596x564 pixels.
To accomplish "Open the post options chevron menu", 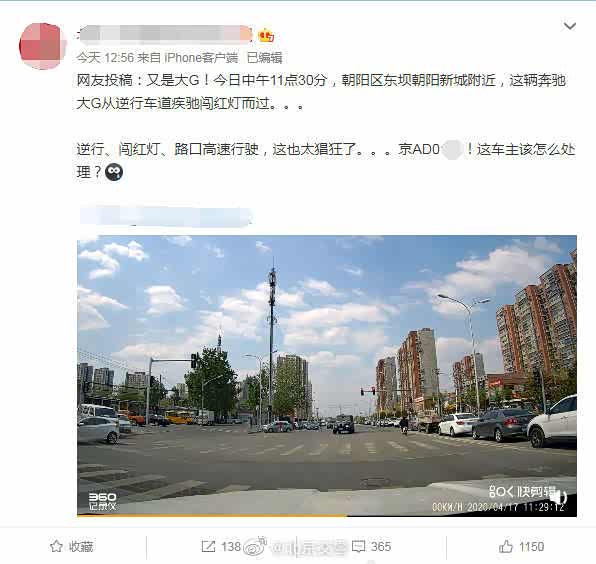I will [569, 26].
